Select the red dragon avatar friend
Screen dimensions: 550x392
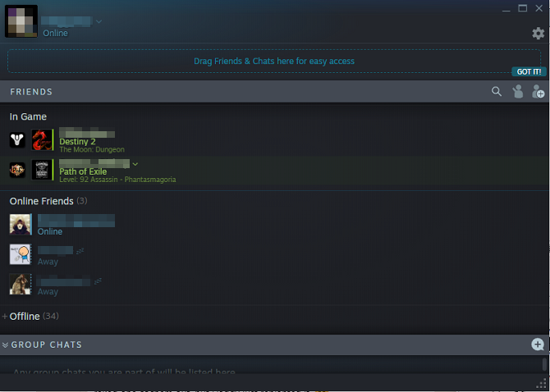point(42,139)
